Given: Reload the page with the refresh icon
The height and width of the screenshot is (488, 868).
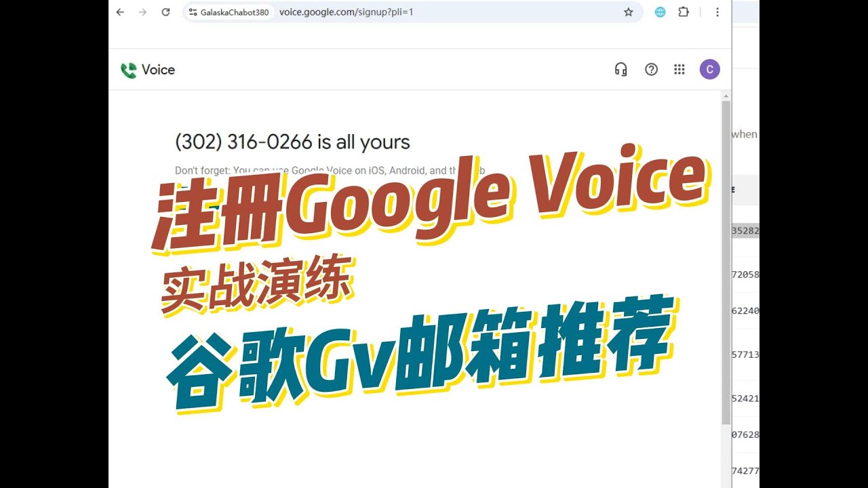Looking at the screenshot, I should tap(165, 12).
